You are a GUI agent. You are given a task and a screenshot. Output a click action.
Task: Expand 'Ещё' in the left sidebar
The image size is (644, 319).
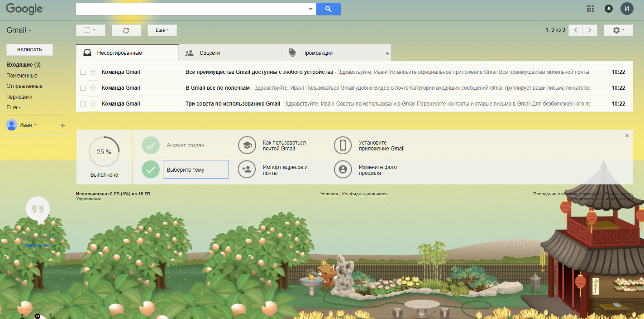tap(14, 107)
